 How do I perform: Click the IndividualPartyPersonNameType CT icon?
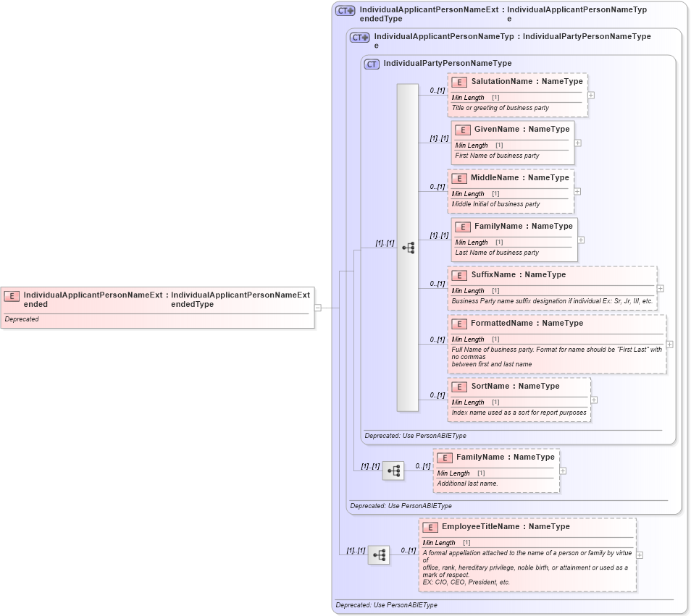[371, 64]
